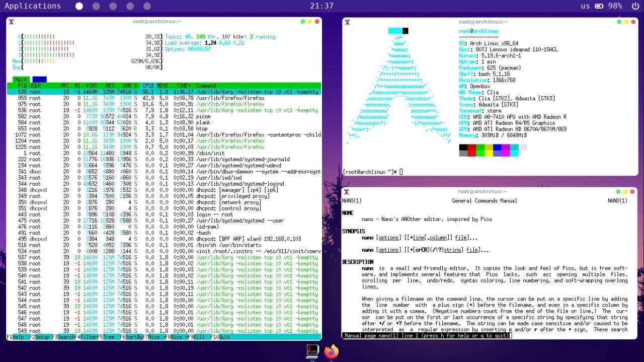This screenshot has height=362, width=644.
Task: Click F3 Search in htop
Action: point(64,337)
